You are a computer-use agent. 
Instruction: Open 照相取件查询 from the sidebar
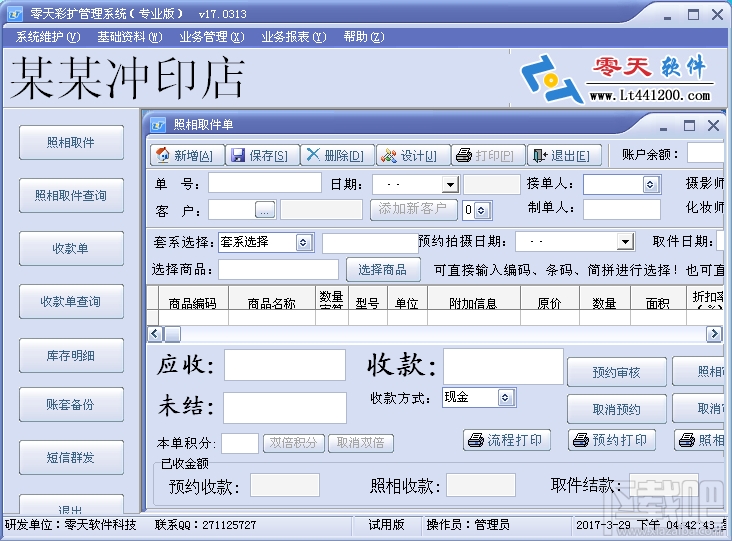(71, 196)
